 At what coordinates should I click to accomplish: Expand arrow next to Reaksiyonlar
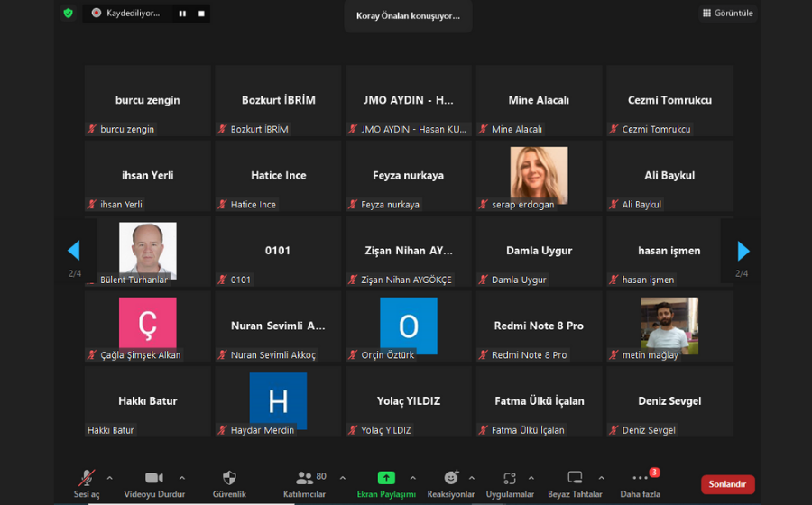tap(472, 478)
